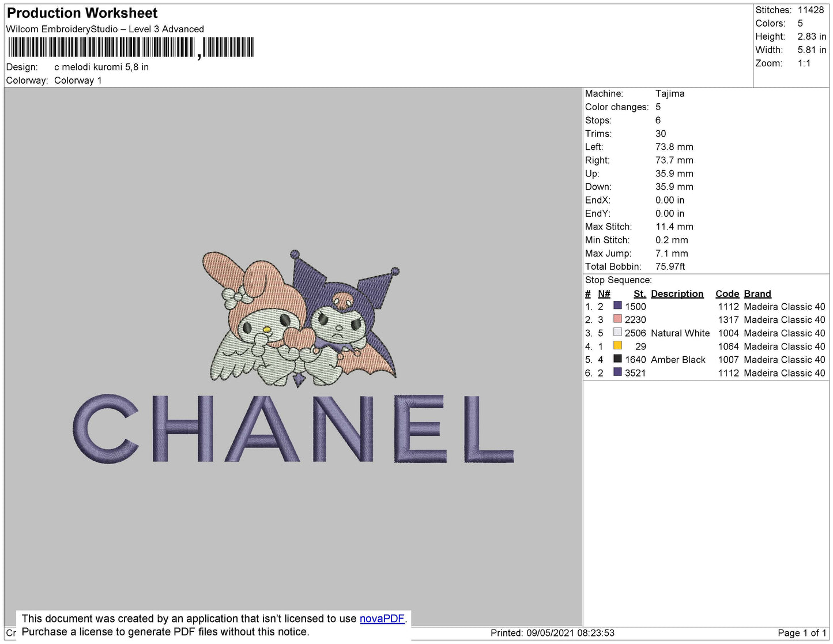Viewport: 833px width, 644px height.
Task: Click stitch count 3521 in stop 6
Action: click(635, 373)
